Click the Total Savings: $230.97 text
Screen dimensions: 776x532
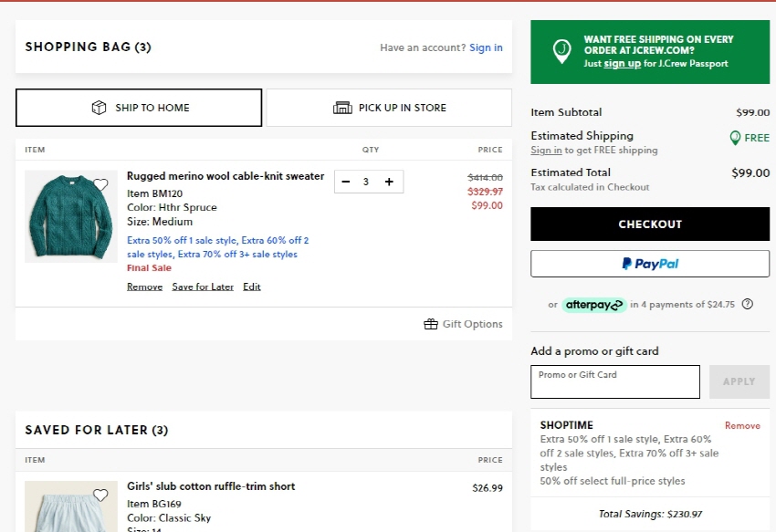pyautogui.click(x=650, y=514)
